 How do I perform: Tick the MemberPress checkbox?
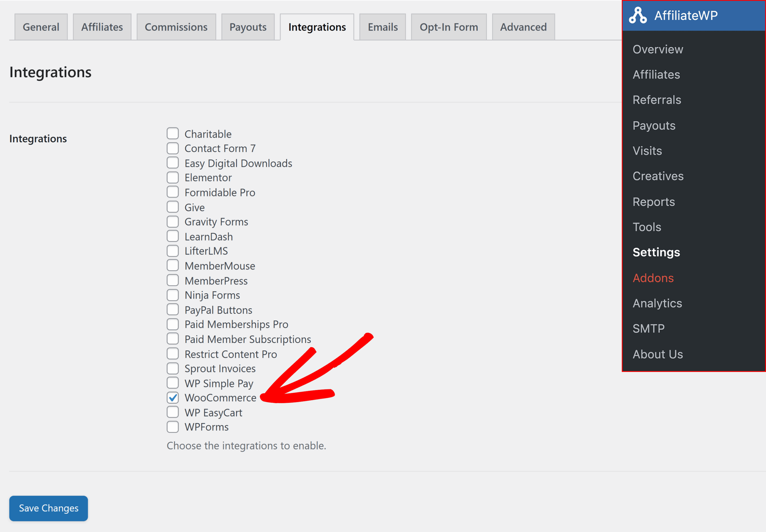(x=173, y=280)
